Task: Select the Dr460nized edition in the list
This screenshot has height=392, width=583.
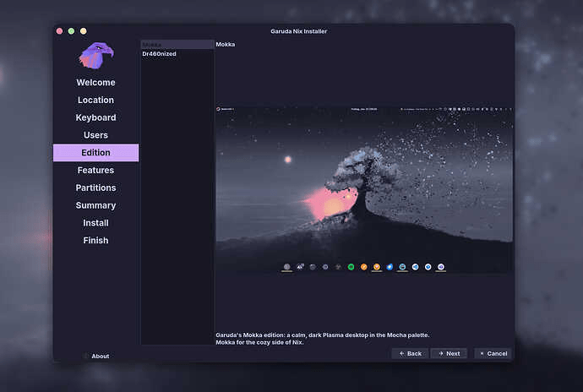Action: (177, 54)
